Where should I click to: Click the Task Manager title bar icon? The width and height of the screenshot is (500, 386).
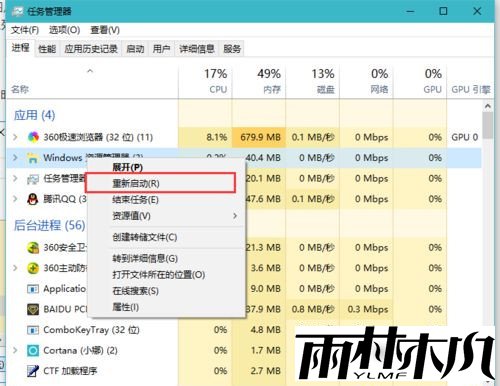(x=18, y=11)
